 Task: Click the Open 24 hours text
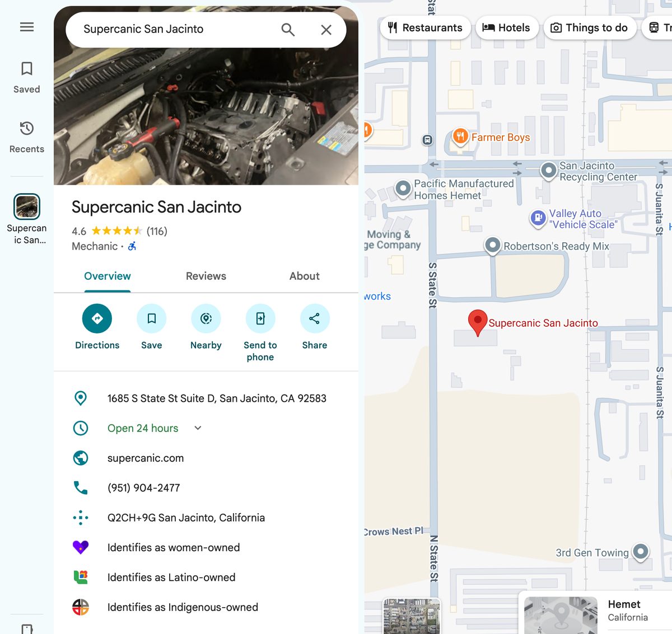[143, 428]
